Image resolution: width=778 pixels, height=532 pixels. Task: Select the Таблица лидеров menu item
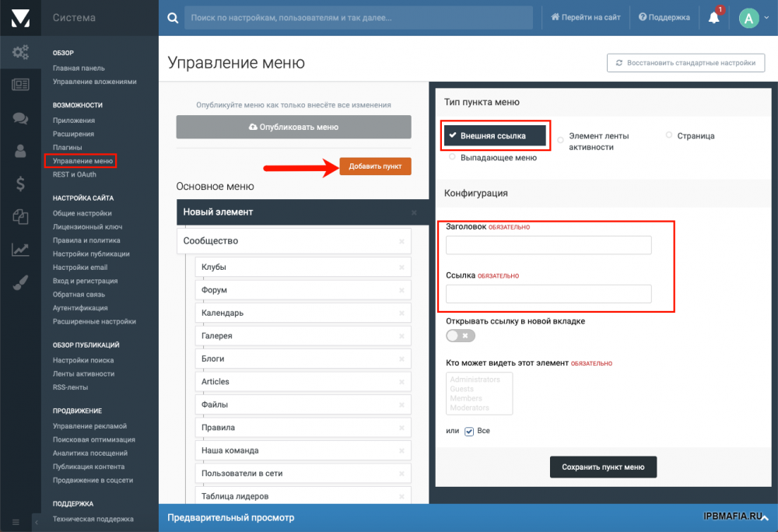point(303,495)
